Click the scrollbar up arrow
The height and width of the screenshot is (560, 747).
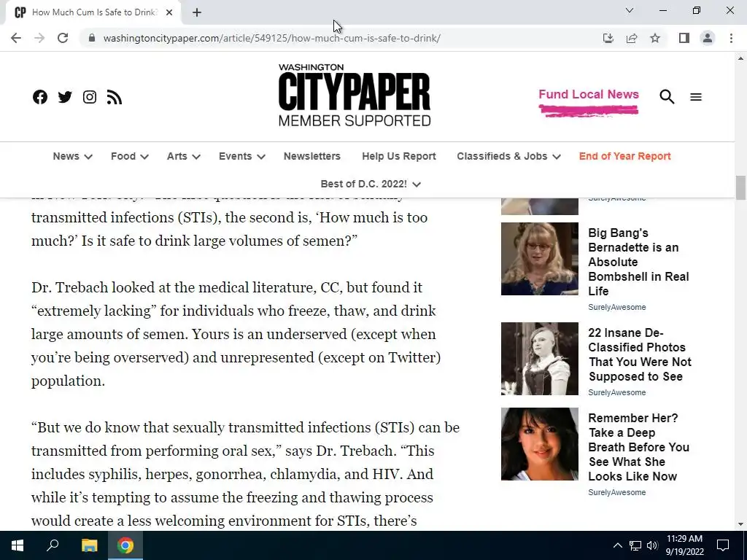click(740, 58)
